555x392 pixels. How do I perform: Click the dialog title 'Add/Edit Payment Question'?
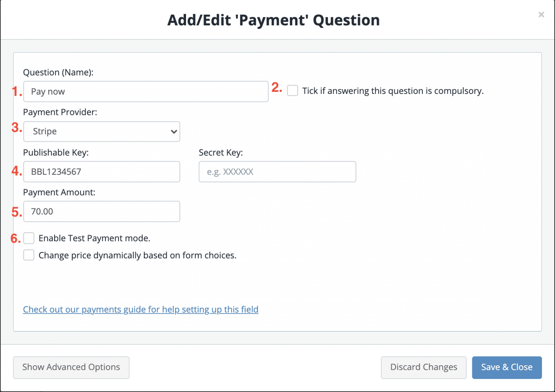point(273,20)
